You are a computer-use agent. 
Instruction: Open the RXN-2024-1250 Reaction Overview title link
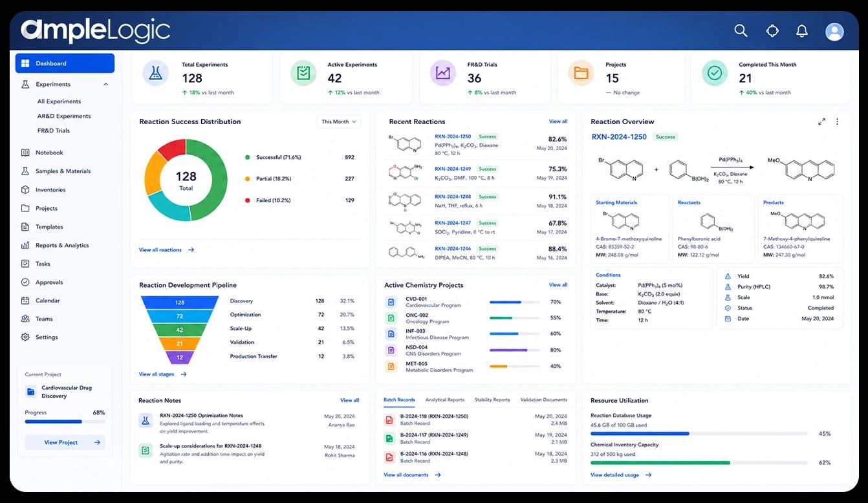coord(619,137)
